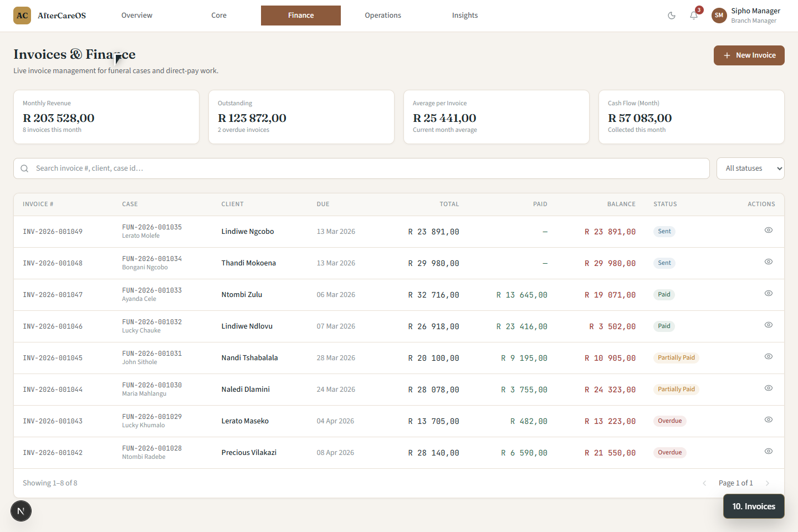Go to next page chevron
798x532 pixels.
768,483
